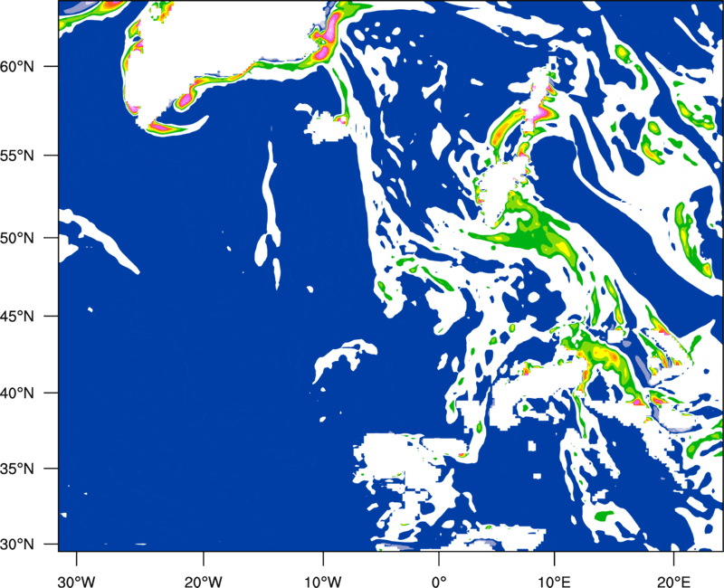Screen dimensions: 724x588
Task: Click the 55°N latitude label
Action: (17, 156)
